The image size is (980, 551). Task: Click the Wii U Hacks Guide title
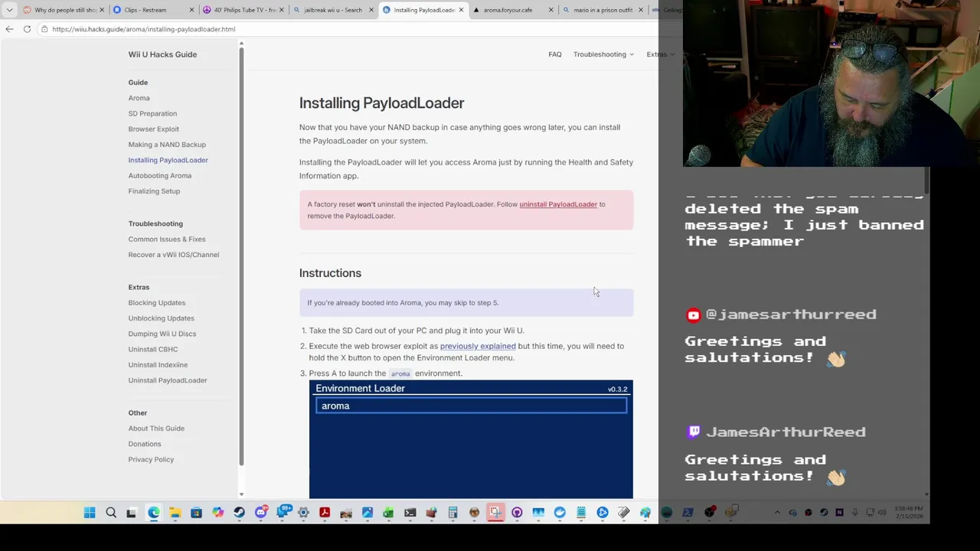tap(162, 54)
